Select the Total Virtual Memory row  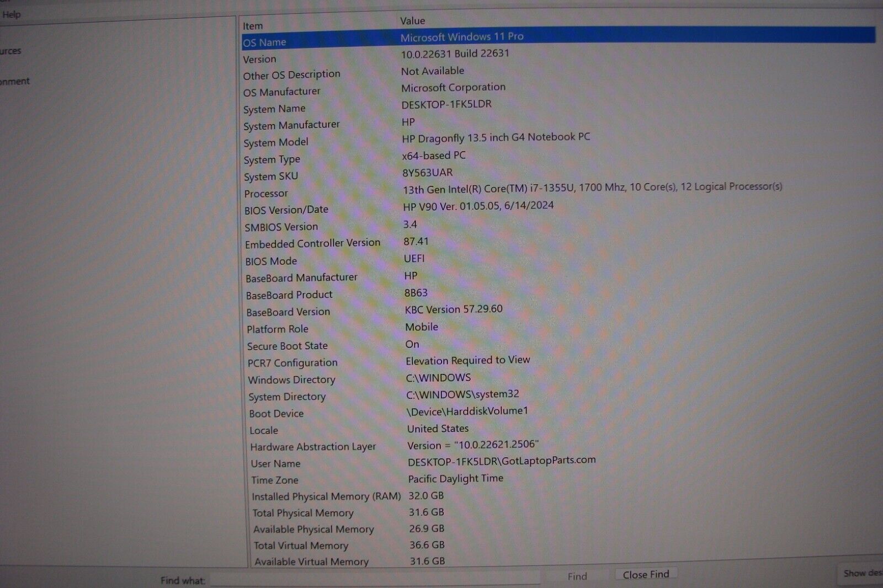(x=558, y=545)
